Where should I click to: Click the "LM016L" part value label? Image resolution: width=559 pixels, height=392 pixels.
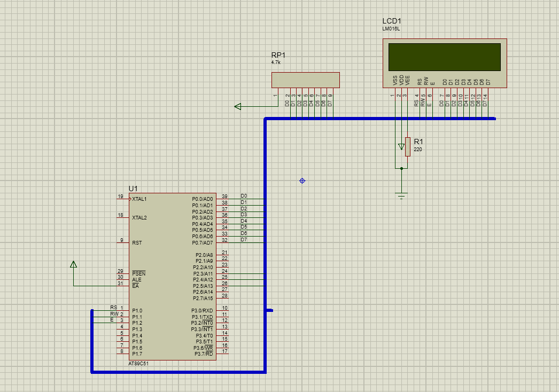coord(391,29)
